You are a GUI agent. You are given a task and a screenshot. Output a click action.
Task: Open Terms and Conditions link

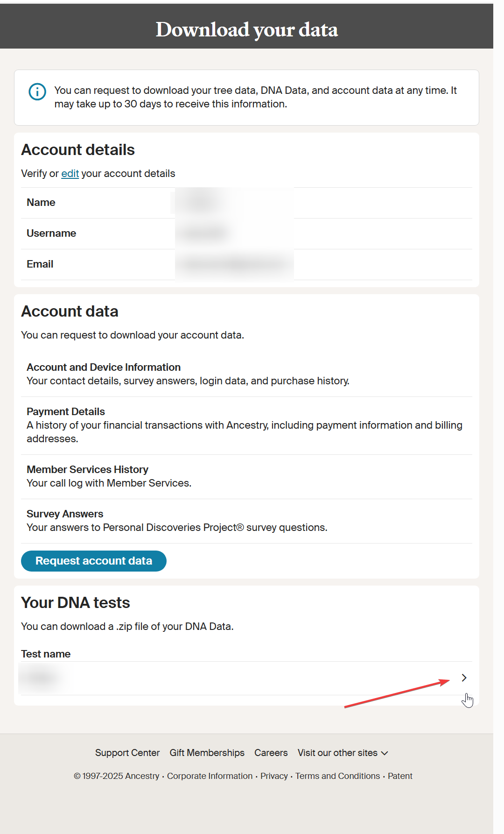coord(337,776)
